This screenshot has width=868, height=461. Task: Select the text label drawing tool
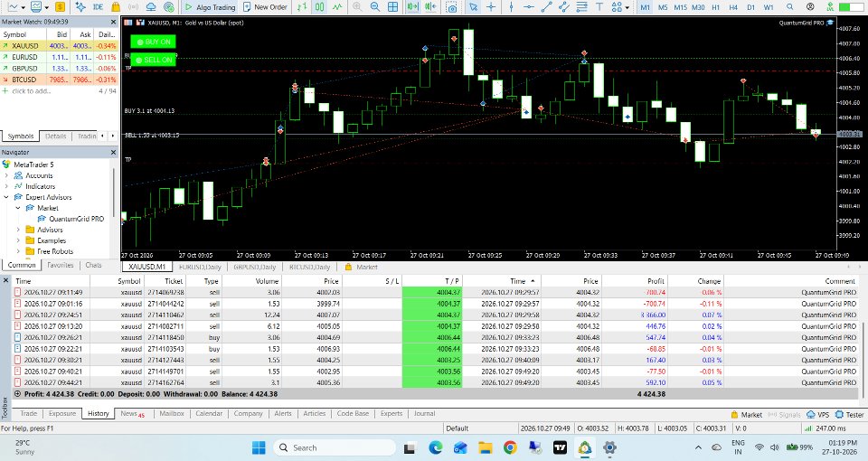click(599, 7)
